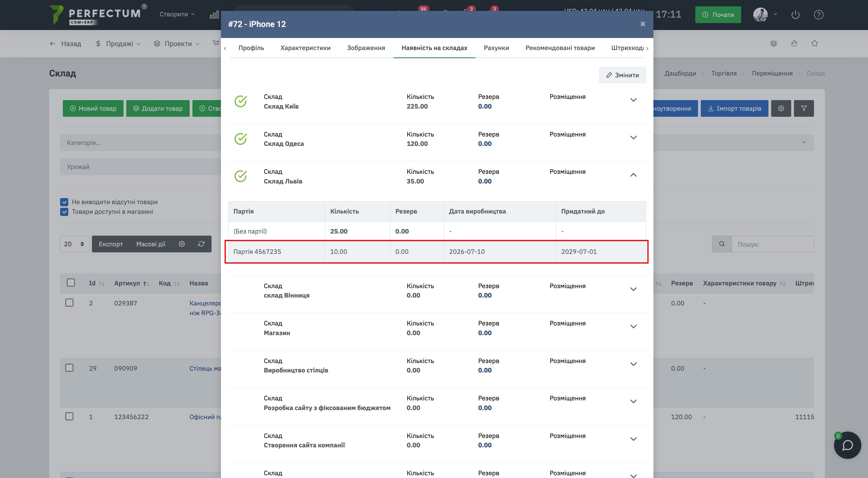Expand the Склад Київ row chevron
The width and height of the screenshot is (868, 478).
point(633,100)
